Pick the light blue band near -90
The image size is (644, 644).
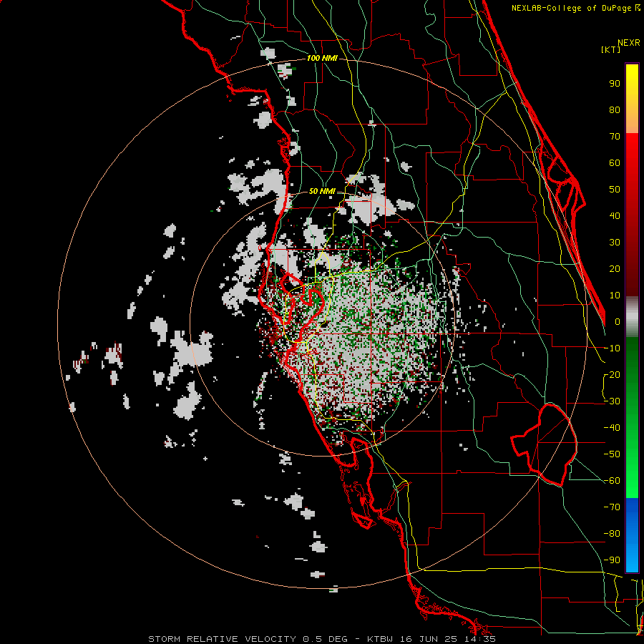(x=632, y=559)
